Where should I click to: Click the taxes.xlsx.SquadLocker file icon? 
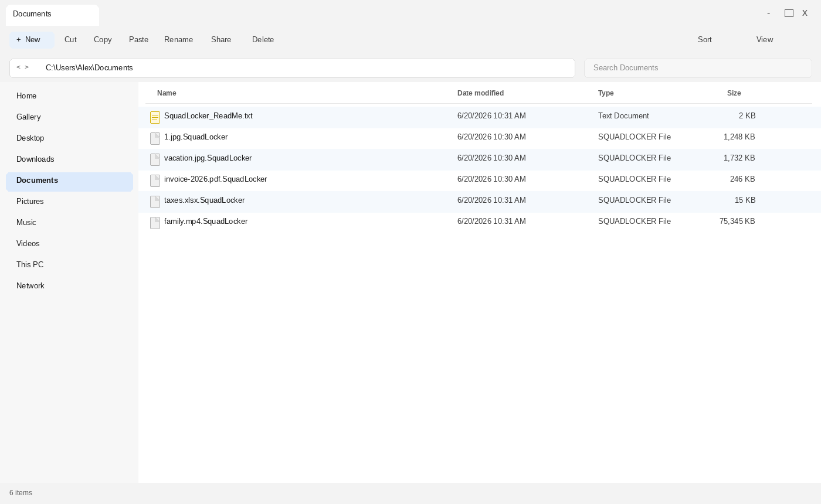[155, 202]
